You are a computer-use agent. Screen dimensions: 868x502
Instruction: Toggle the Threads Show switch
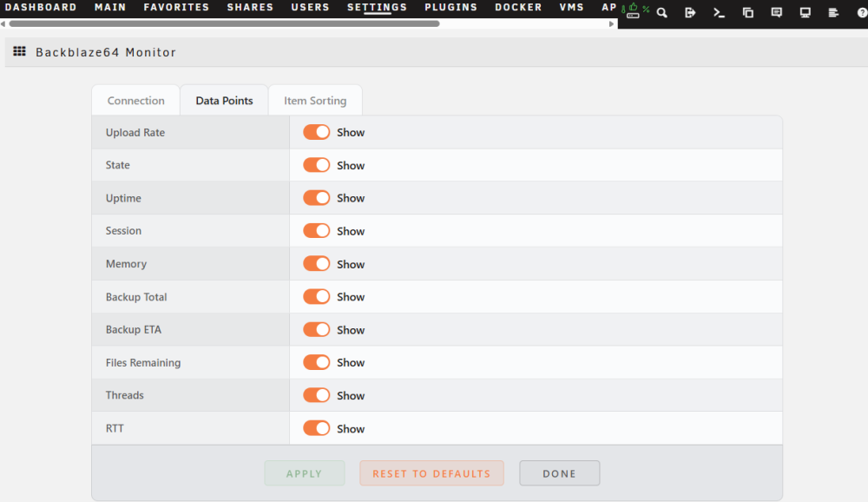click(316, 395)
